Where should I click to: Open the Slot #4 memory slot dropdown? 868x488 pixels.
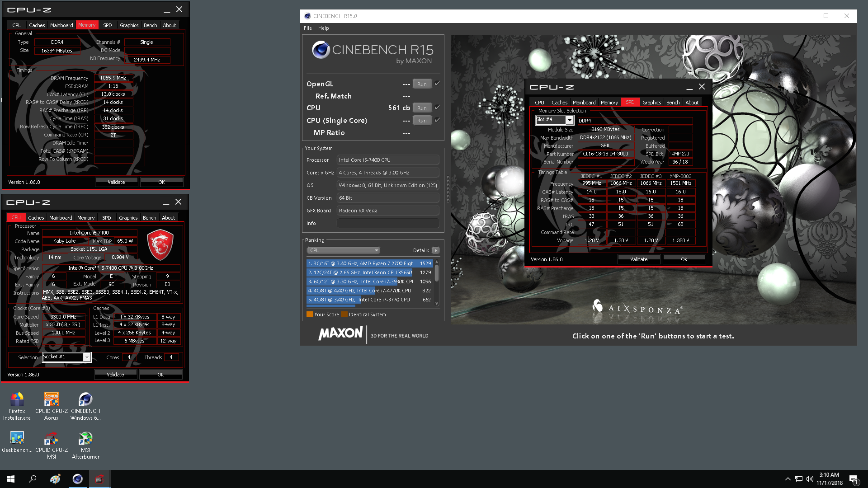(x=569, y=120)
